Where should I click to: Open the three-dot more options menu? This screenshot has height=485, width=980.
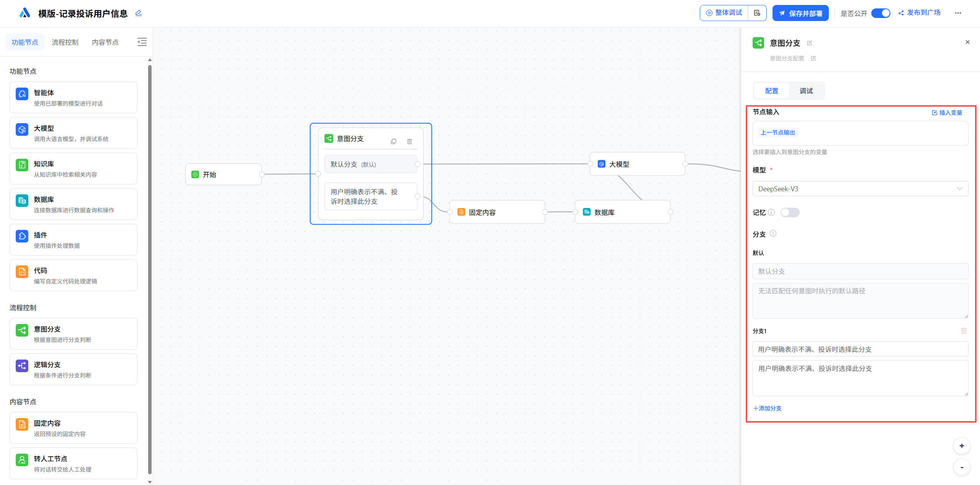958,13
